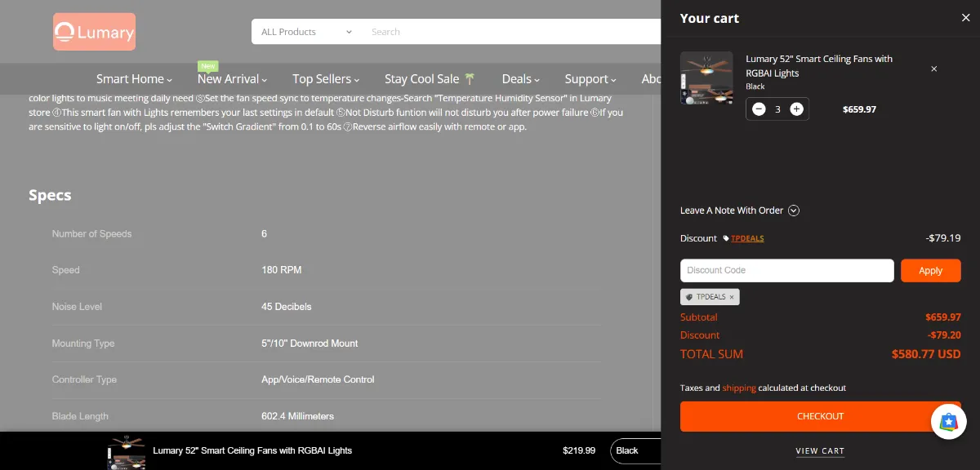Increase the cart item quantity
This screenshot has width=980, height=470.
[x=797, y=109]
